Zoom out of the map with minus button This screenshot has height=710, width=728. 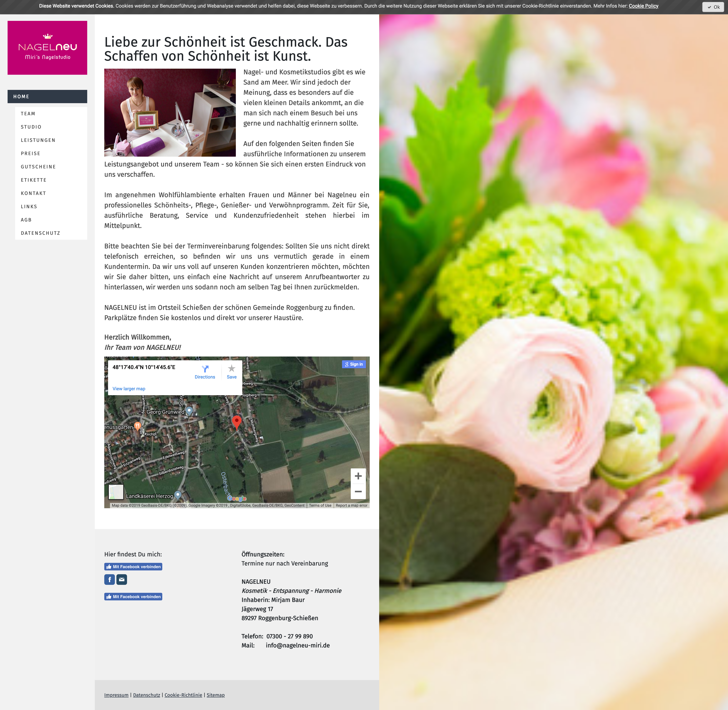click(x=358, y=492)
